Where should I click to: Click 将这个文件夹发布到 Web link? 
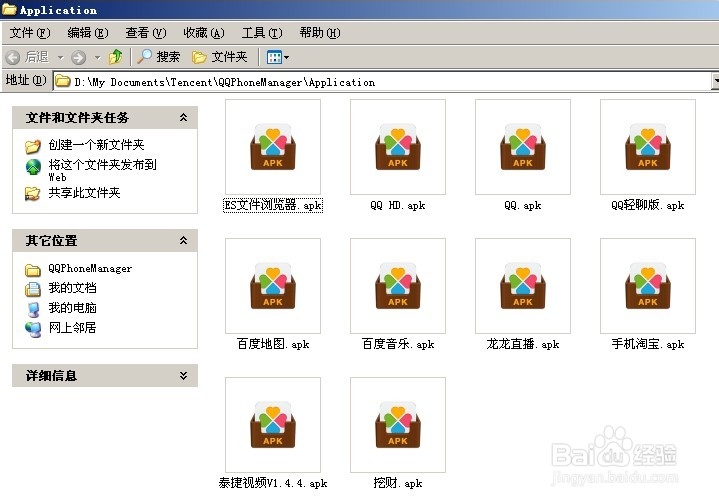102,170
